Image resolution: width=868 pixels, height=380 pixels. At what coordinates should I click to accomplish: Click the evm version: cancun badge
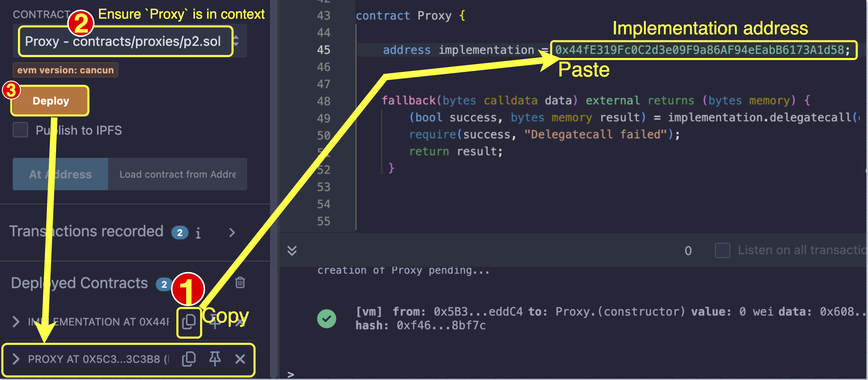click(x=65, y=70)
